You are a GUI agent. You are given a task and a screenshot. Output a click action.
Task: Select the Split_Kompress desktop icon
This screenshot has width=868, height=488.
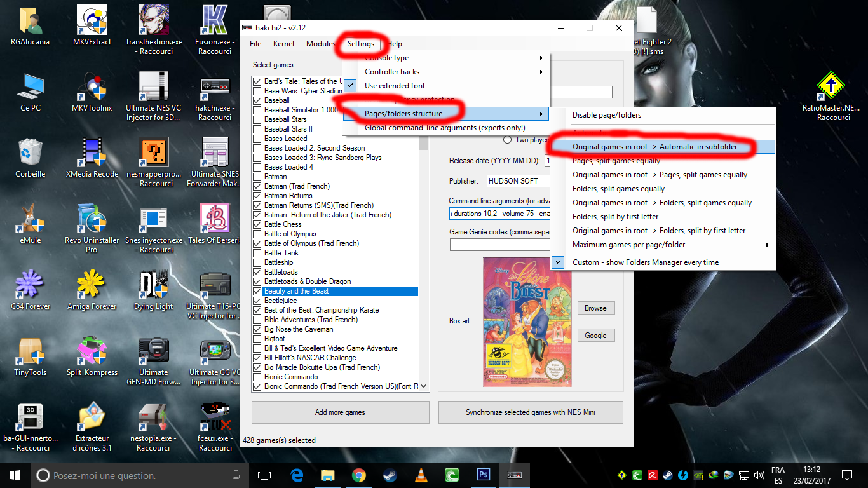click(92, 356)
